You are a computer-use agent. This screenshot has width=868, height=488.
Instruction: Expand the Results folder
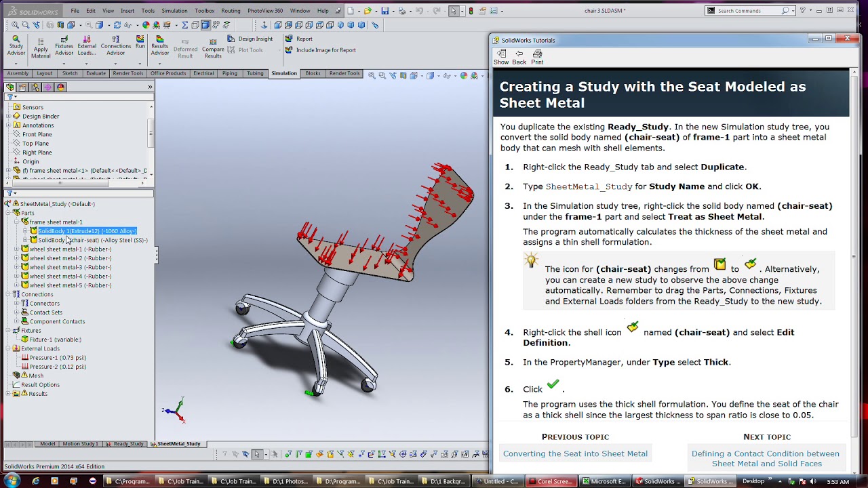[8, 394]
